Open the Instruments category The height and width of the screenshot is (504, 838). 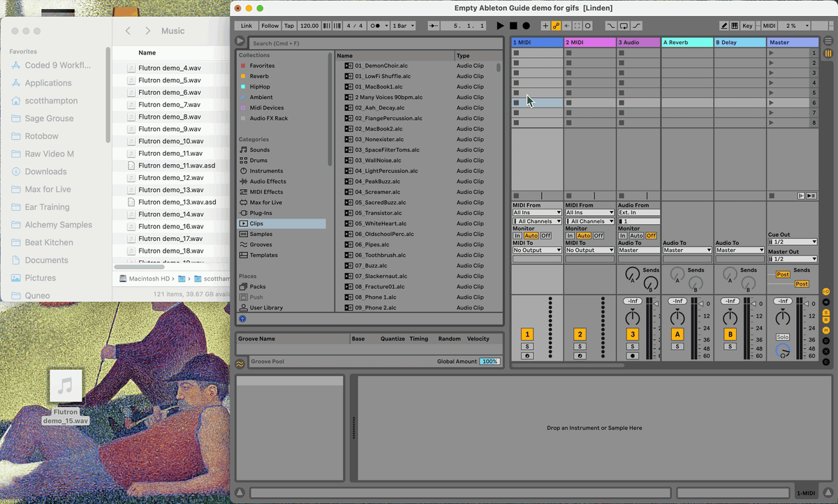[266, 170]
